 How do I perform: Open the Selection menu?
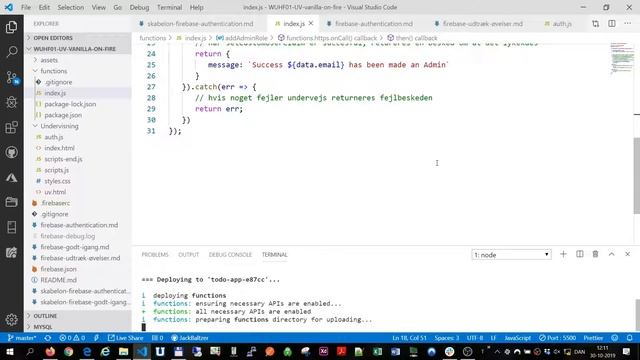pos(71,7)
